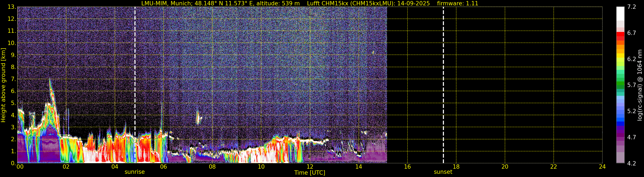The image size is (644, 177).
Task: Click the '02' time axis tick label
Action: 66,167
